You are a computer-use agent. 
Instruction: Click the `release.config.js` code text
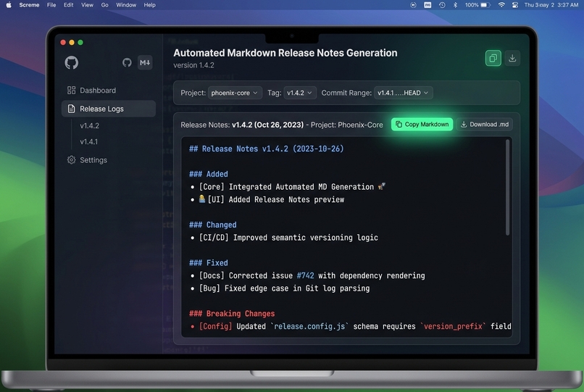(x=309, y=326)
